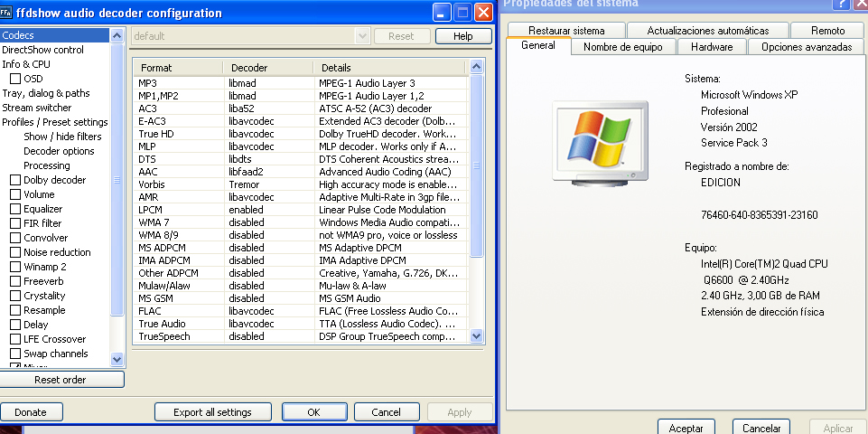Open the DTS decoder libdts cell

click(x=269, y=159)
